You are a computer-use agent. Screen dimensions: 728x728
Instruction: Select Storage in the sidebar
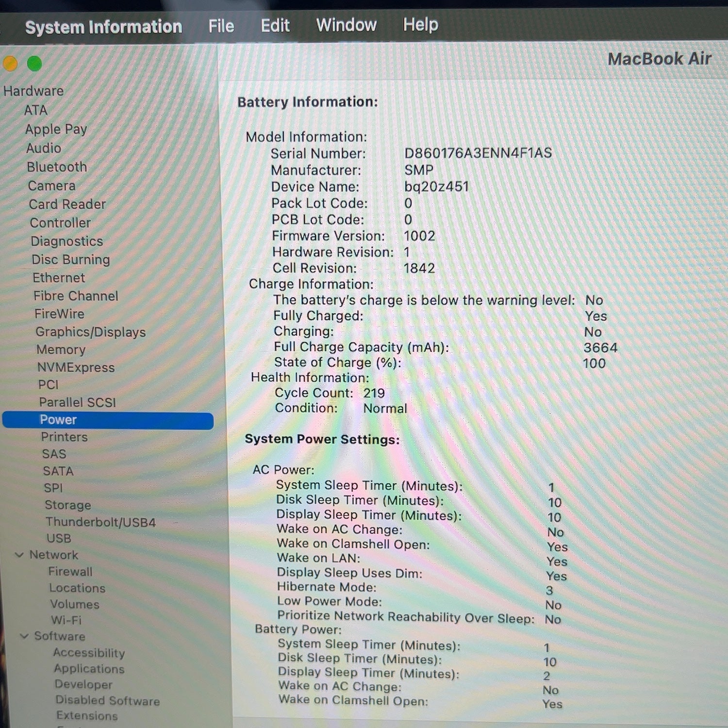coord(68,505)
